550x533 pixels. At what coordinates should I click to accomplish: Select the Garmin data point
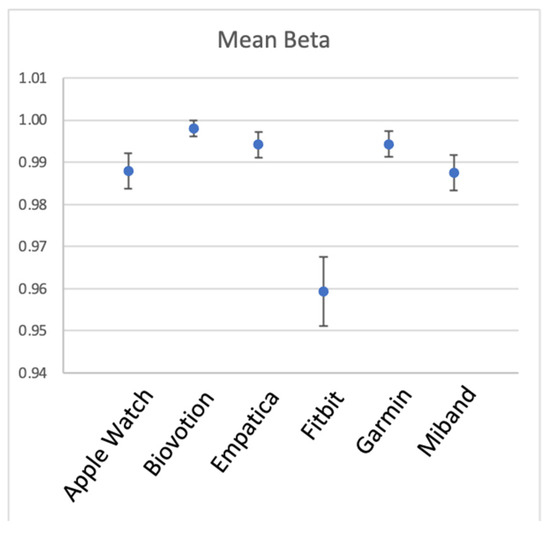(x=389, y=144)
